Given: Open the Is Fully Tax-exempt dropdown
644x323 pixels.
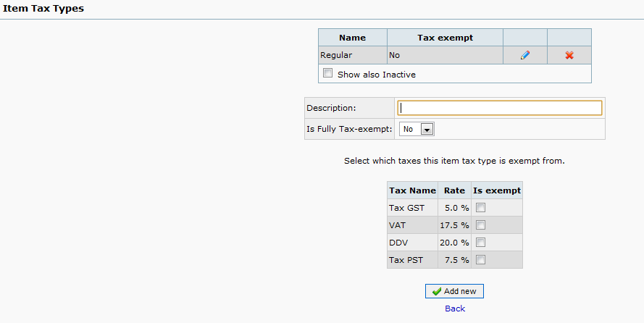Looking at the screenshot, I should point(417,129).
